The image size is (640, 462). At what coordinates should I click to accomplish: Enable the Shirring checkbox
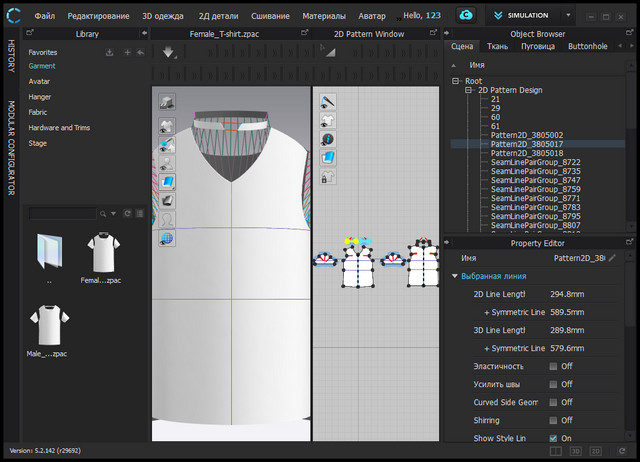click(553, 420)
